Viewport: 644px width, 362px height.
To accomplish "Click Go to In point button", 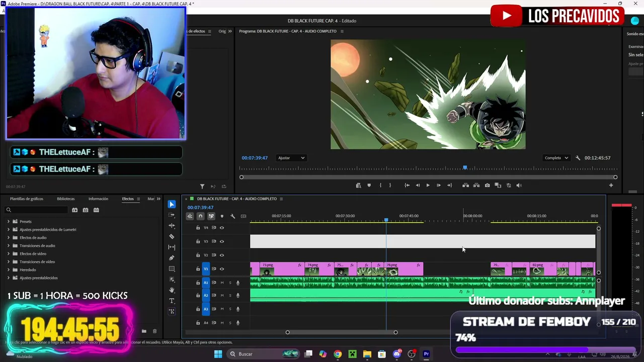I will [407, 186].
